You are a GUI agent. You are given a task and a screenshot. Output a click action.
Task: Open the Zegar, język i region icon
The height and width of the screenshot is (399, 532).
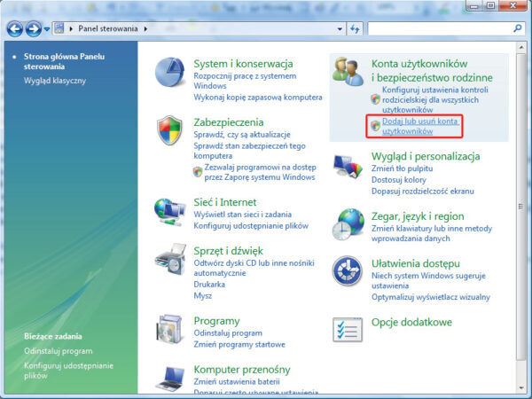[x=347, y=224]
